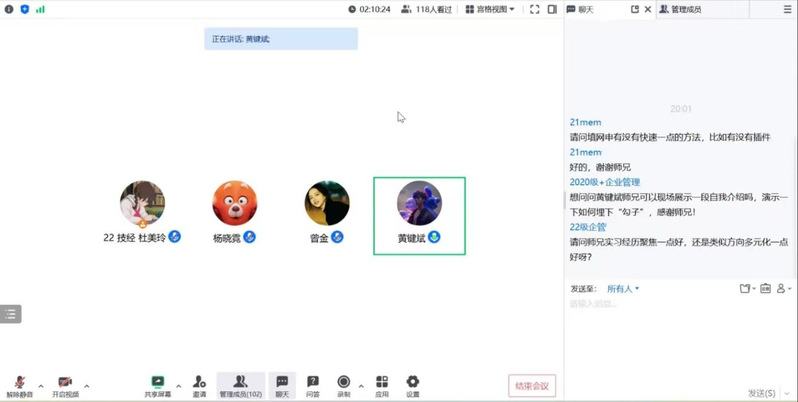Toggle the chat (聊天) toolbar button
Image resolution: width=798 pixels, height=402 pixels.
click(x=282, y=385)
